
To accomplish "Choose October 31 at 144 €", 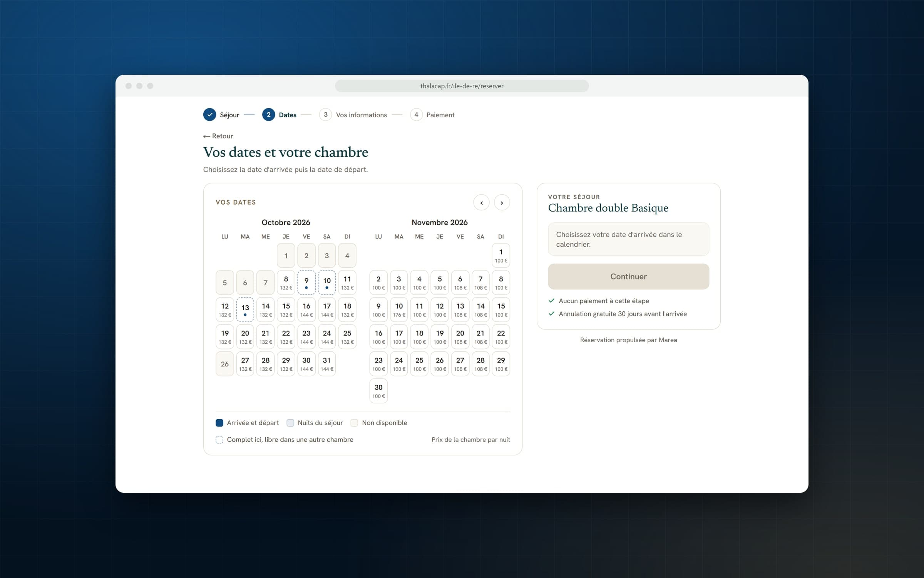I will (327, 364).
